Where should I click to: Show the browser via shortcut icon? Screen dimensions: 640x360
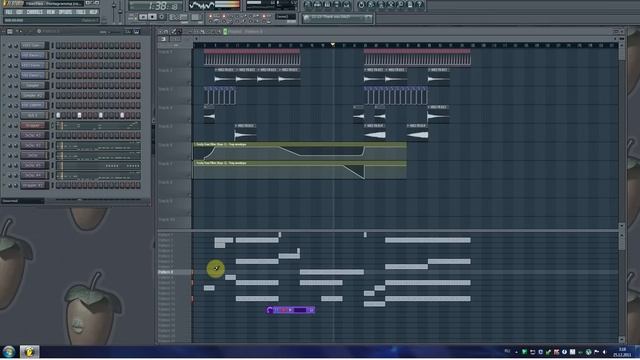(x=337, y=5)
